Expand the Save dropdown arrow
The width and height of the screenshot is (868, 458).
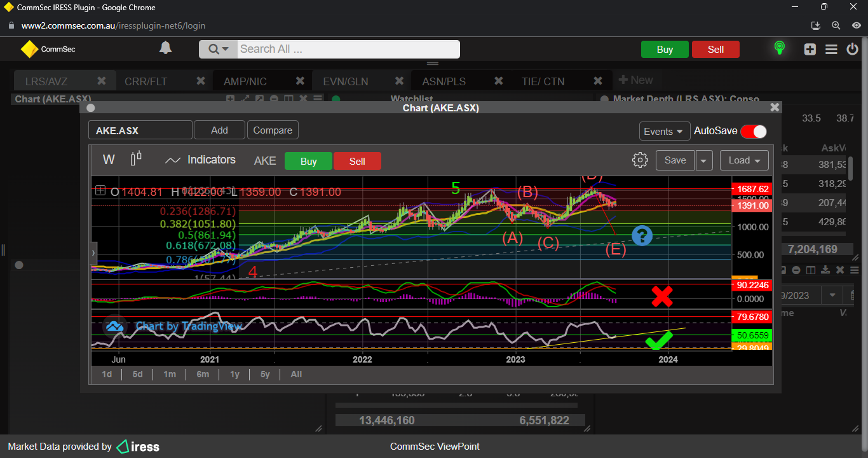(x=703, y=160)
